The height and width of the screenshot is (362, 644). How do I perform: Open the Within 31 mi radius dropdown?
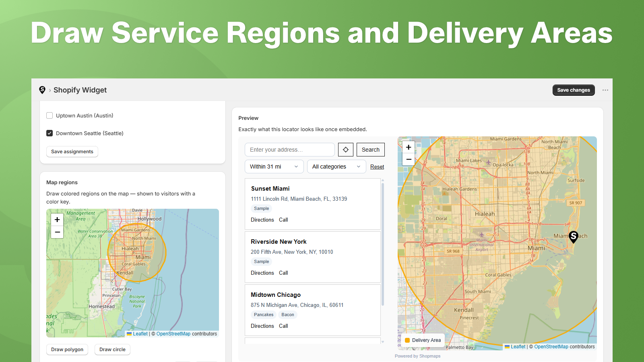pyautogui.click(x=274, y=167)
